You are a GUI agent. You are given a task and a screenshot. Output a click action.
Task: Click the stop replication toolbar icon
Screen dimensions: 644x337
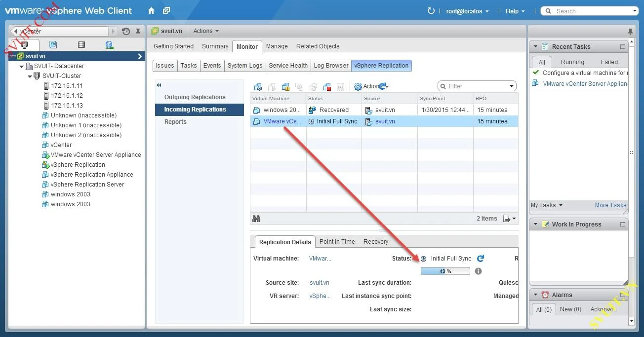coord(326,86)
